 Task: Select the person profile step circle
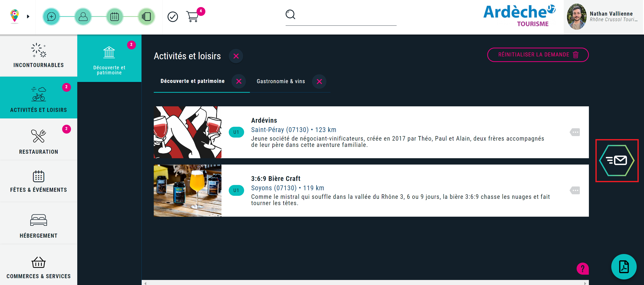83,17
